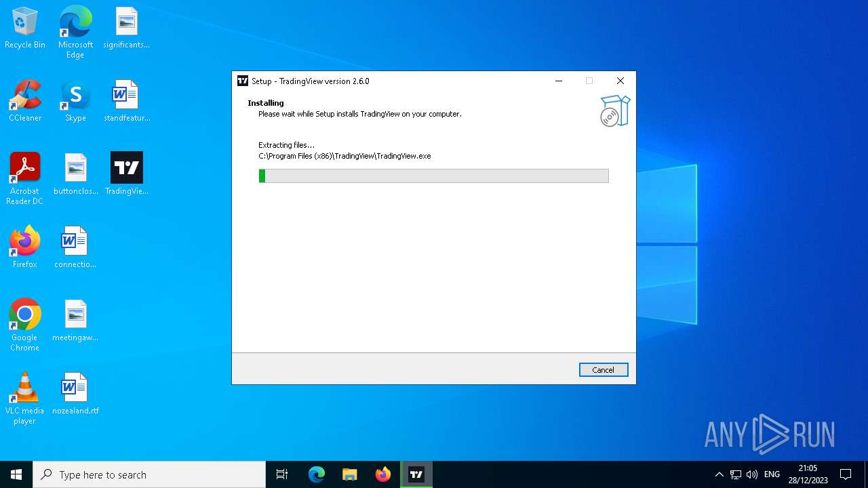Select the nozealand.rtf document
Viewport: 868px width, 488px height.
[75, 394]
